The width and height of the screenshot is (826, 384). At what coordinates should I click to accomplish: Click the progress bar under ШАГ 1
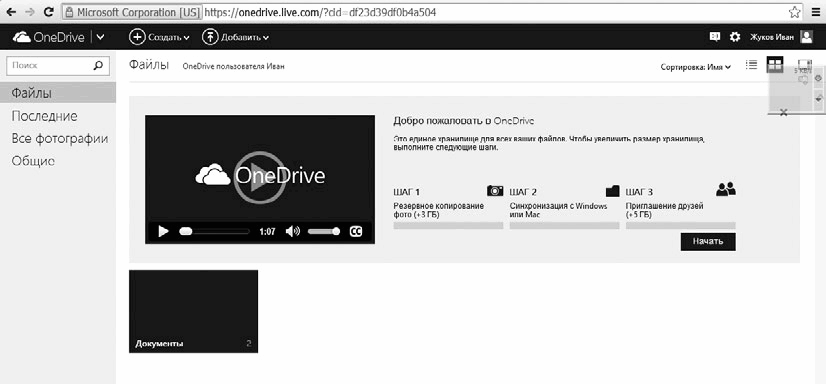(448, 225)
